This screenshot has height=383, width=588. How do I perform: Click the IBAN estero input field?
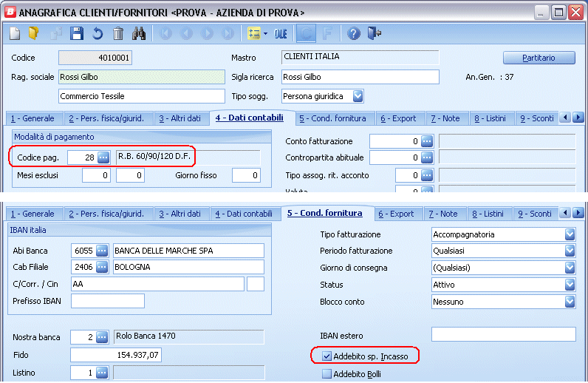click(x=503, y=334)
